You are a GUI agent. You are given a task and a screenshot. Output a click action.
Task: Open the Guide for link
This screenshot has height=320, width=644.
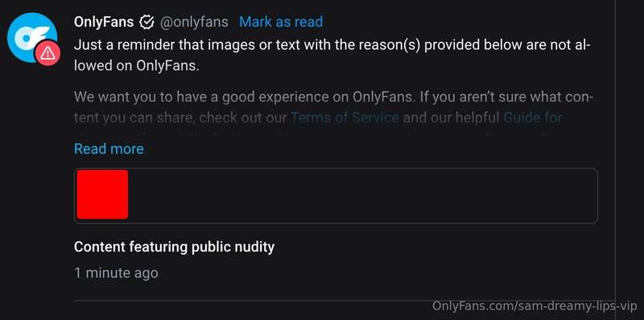pyautogui.click(x=533, y=118)
